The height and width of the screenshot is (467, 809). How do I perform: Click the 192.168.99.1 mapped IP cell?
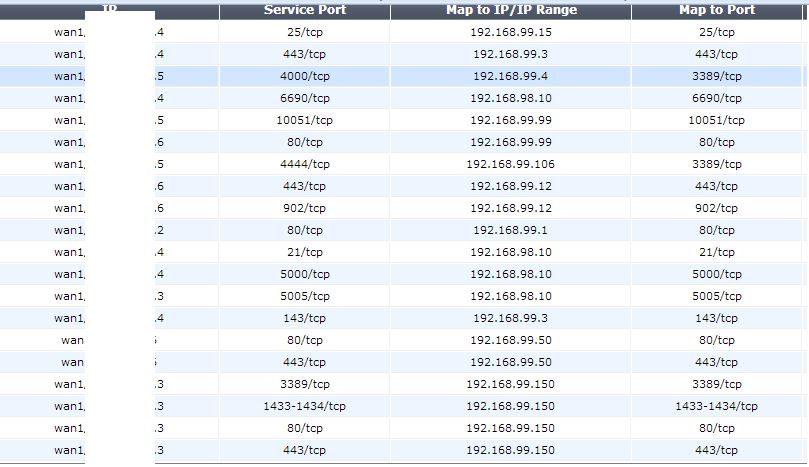[510, 230]
